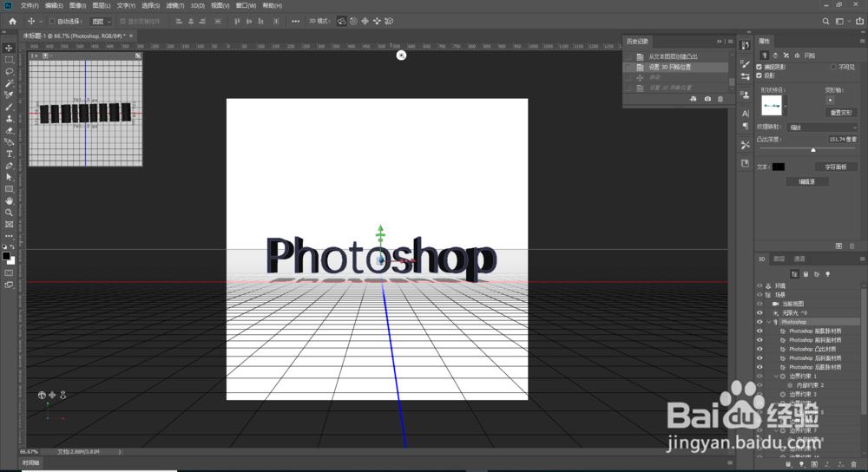The width and height of the screenshot is (868, 472).
Task: Select the Clone Stamp tool
Action: 9,118
